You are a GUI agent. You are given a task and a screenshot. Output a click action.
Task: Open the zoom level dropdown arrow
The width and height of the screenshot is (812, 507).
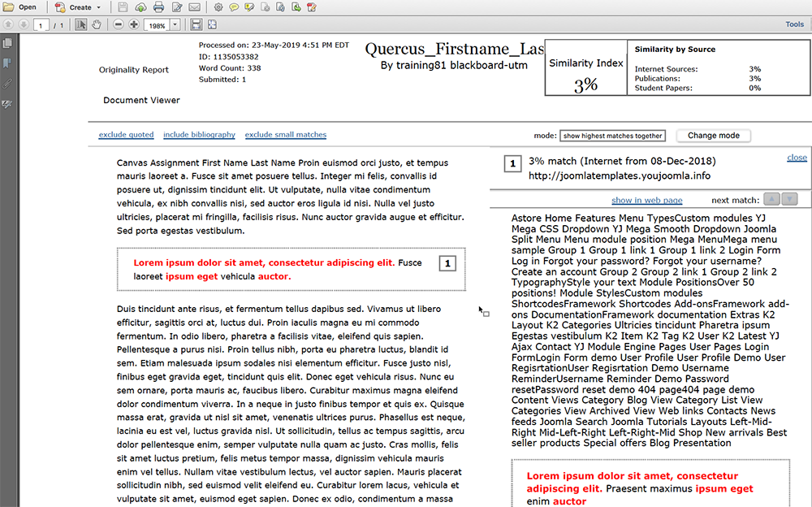click(175, 25)
